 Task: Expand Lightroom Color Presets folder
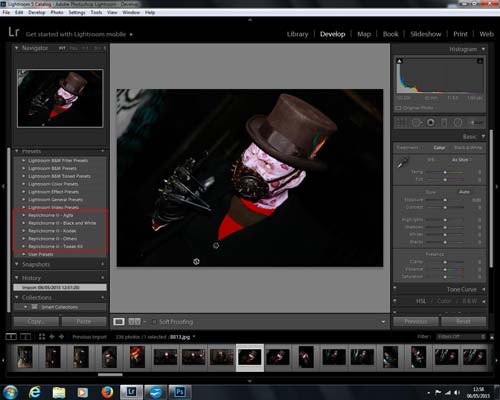(24, 184)
